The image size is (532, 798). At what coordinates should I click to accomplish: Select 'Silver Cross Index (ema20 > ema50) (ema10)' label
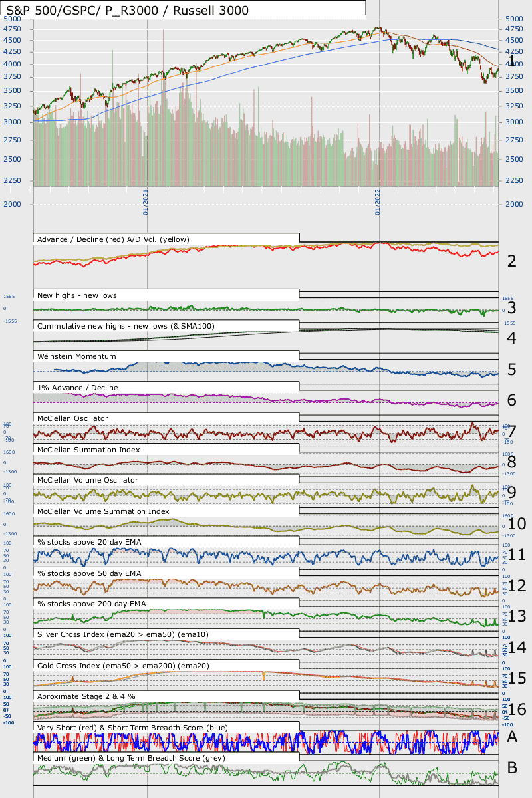pyautogui.click(x=123, y=635)
